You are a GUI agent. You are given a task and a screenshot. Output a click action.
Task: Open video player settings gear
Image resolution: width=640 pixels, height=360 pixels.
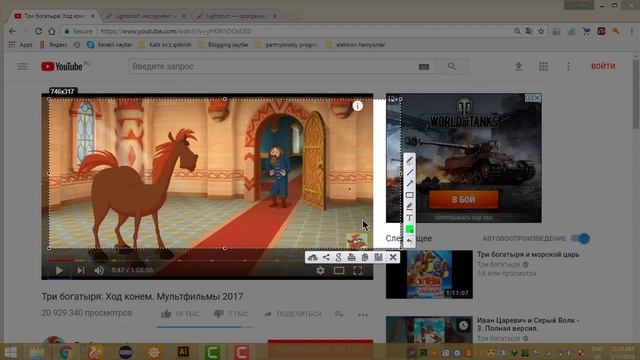point(320,270)
